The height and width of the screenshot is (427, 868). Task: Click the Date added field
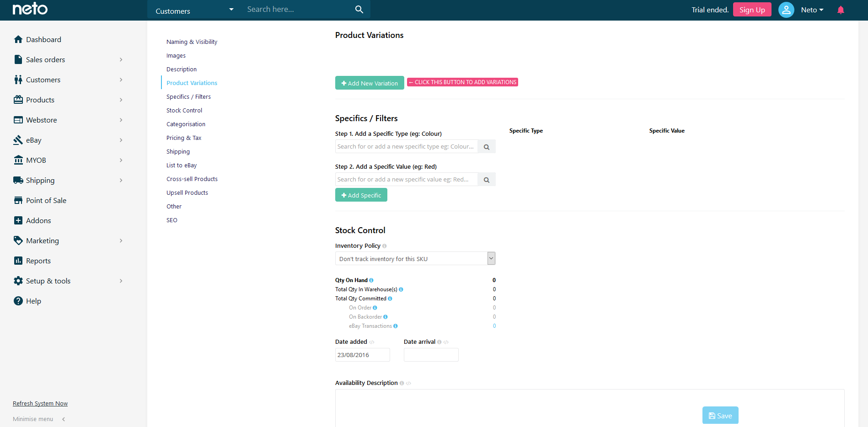coord(363,355)
